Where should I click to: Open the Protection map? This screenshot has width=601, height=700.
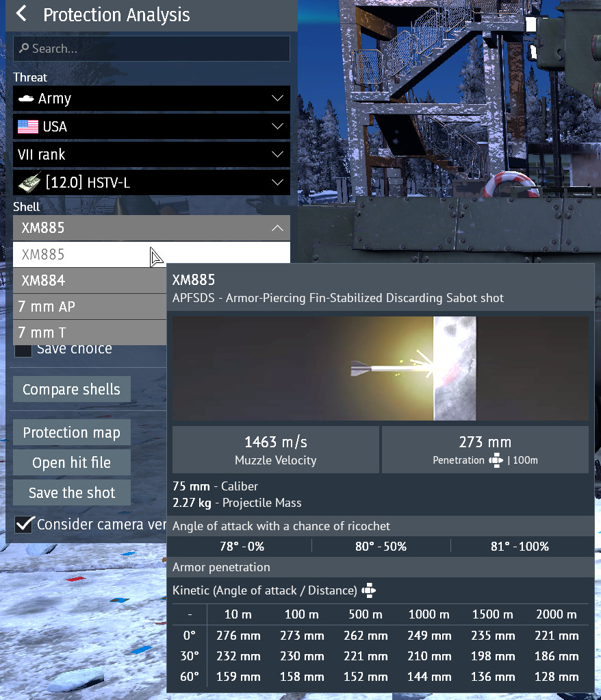click(71, 432)
